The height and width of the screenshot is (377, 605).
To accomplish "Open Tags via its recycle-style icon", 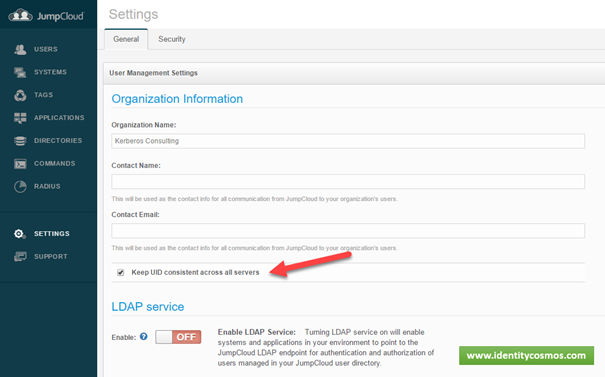I will pyautogui.click(x=20, y=95).
